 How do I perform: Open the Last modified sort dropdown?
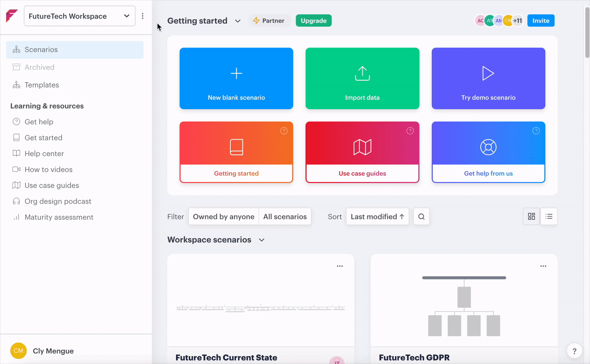[x=377, y=217]
